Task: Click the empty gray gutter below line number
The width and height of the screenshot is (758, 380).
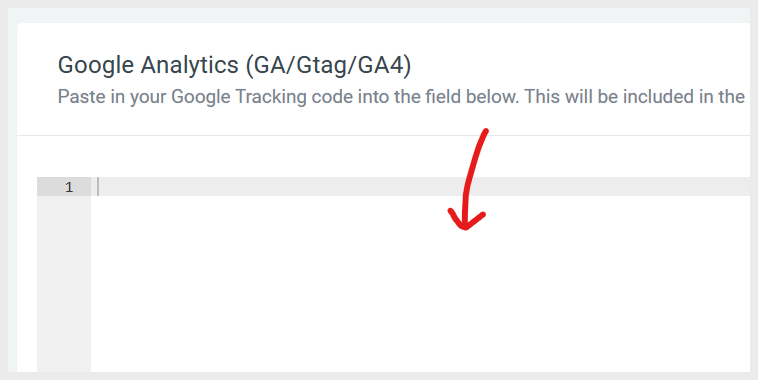Action: click(64, 284)
